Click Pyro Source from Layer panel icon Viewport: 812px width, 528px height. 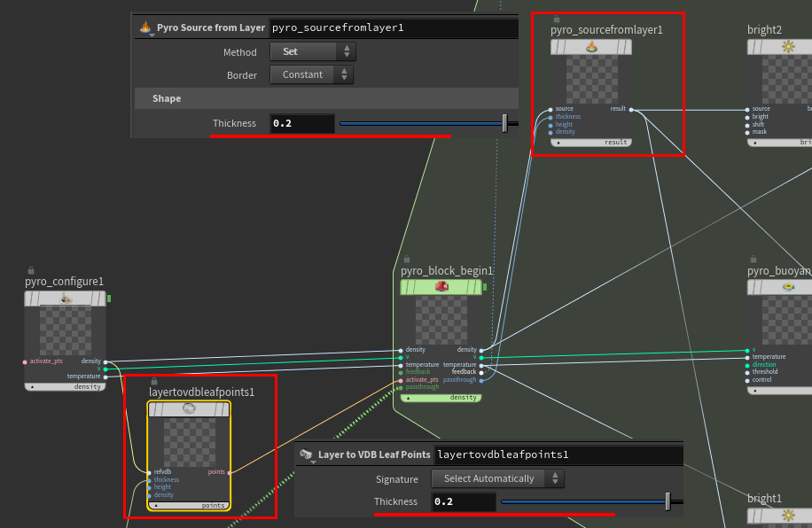pos(145,27)
